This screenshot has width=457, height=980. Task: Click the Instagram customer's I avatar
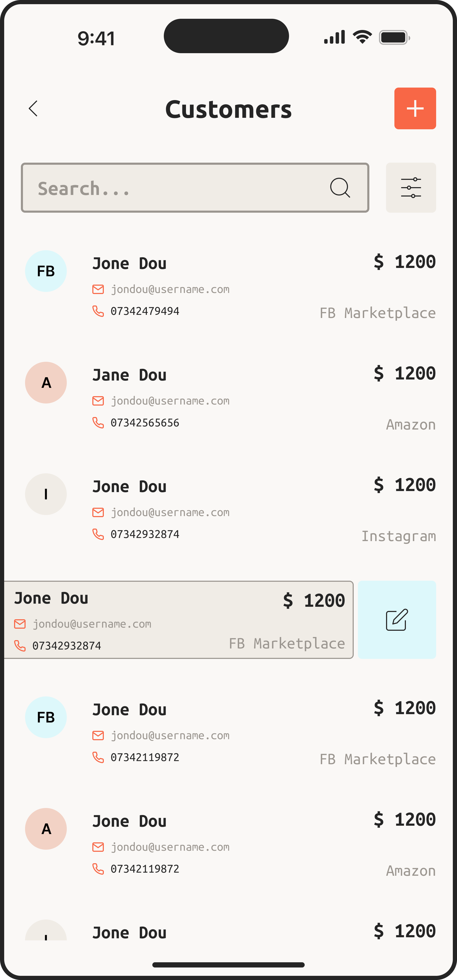pos(46,494)
